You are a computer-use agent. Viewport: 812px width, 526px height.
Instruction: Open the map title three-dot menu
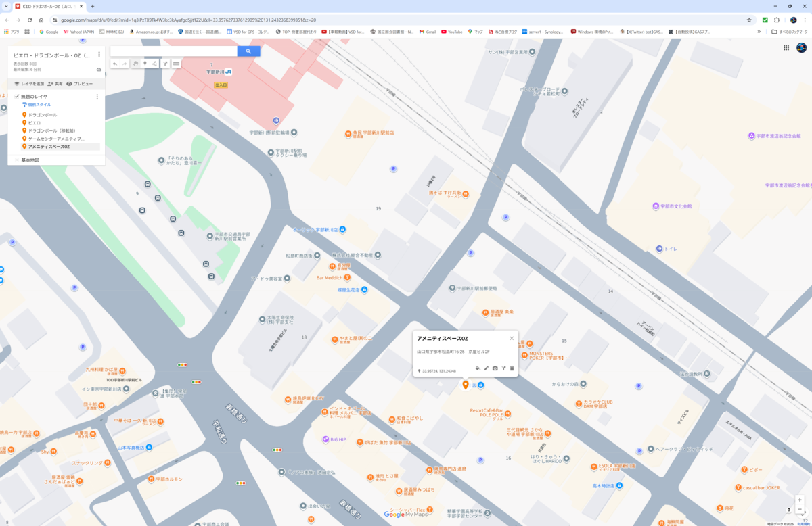pos(99,55)
